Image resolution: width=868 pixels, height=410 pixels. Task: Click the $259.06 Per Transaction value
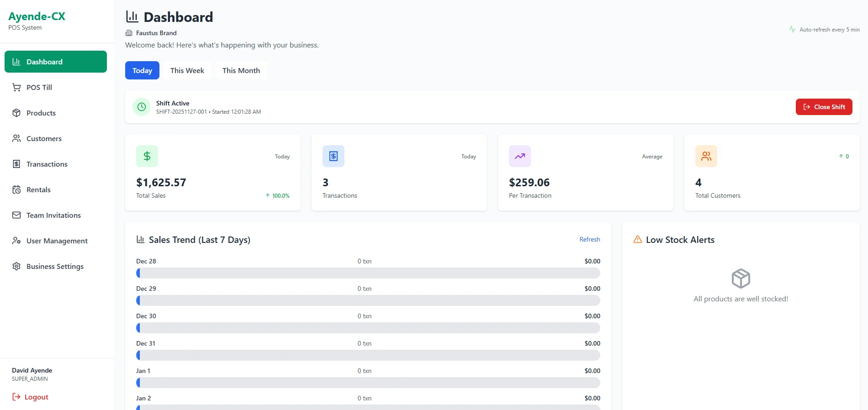coord(529,183)
